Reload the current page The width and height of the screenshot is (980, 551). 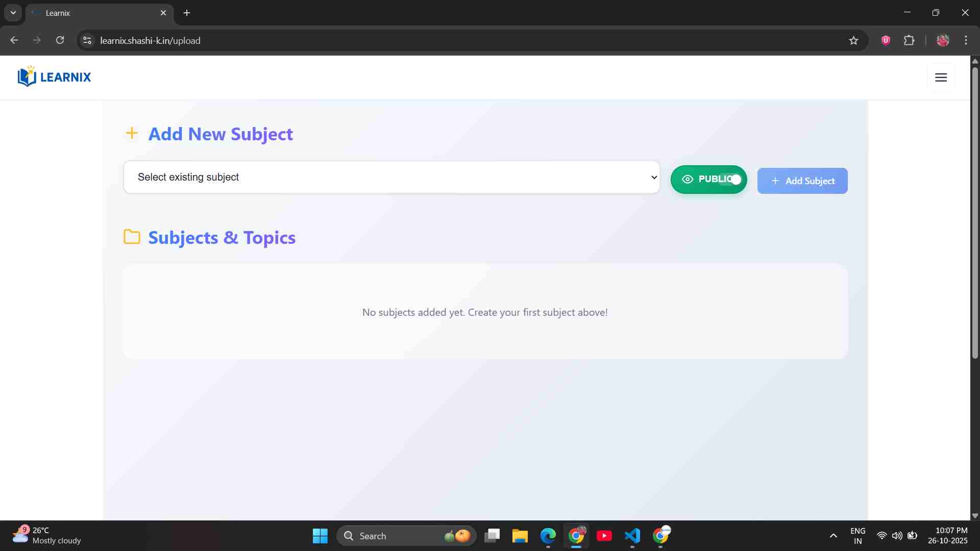click(x=60, y=40)
